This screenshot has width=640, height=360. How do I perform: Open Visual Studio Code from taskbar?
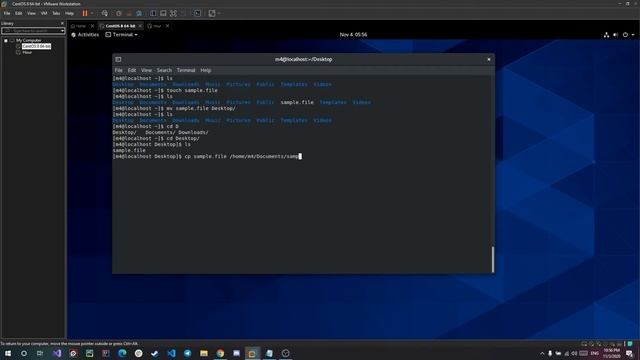pos(171,353)
